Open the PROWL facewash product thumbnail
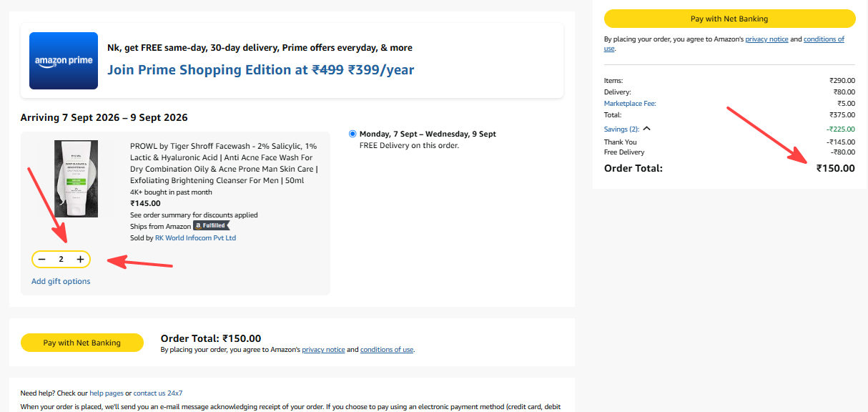The width and height of the screenshot is (868, 412). tap(77, 179)
